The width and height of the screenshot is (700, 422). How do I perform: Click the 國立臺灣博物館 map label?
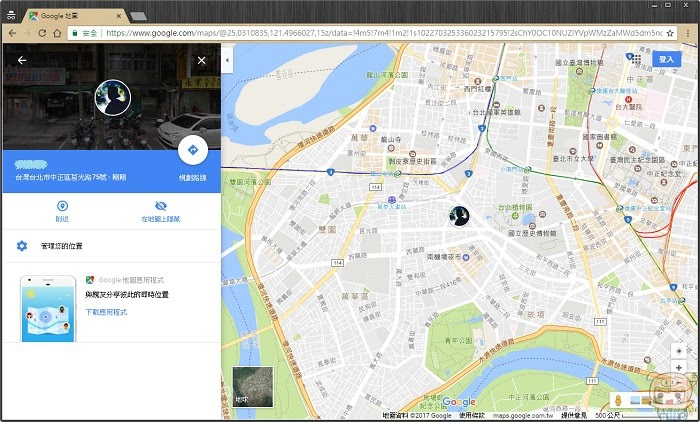coord(579,63)
